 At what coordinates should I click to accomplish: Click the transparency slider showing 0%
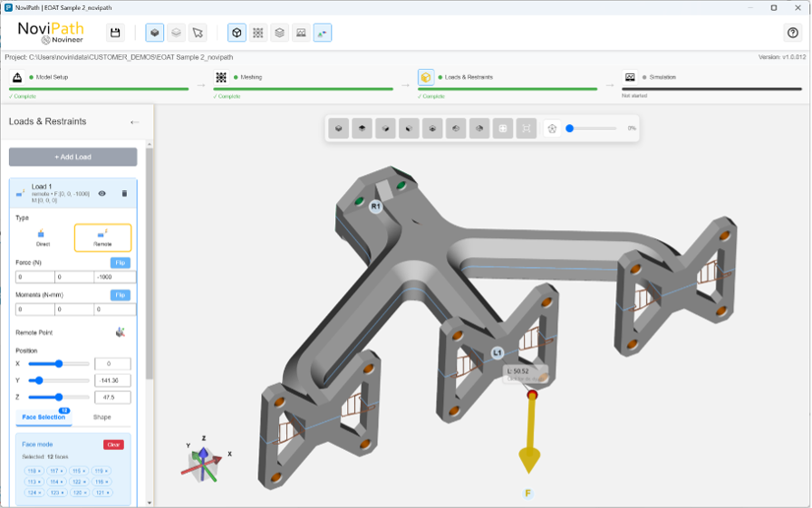click(x=592, y=129)
